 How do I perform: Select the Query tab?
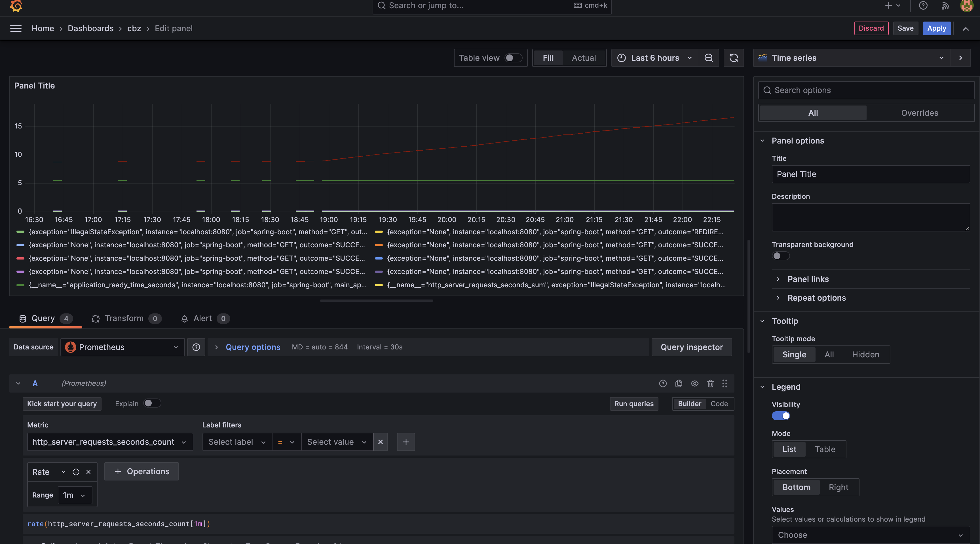point(46,319)
